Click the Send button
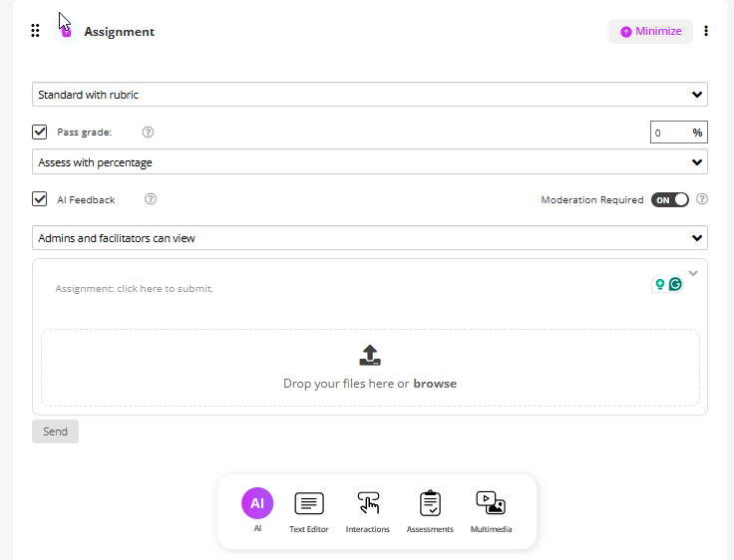 point(55,431)
